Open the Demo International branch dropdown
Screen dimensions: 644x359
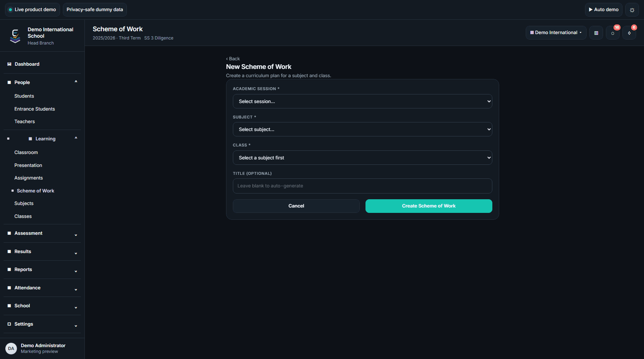point(556,33)
